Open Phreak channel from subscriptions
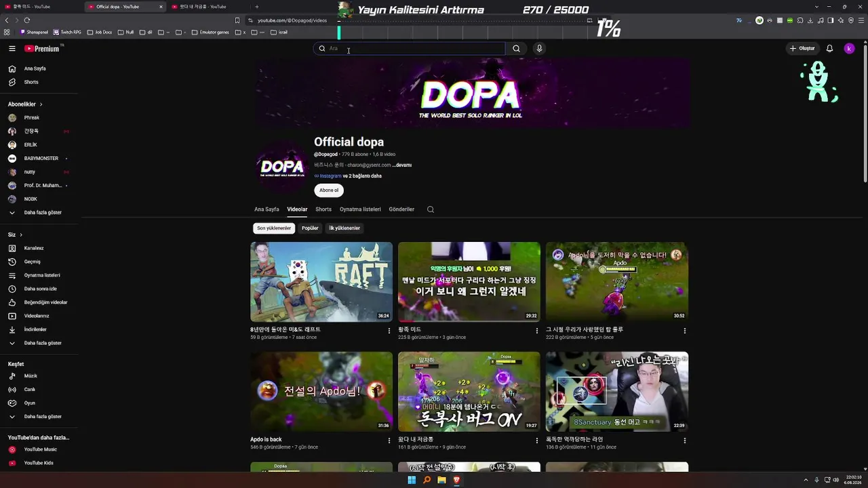Viewport: 868px width, 488px height. (32, 118)
